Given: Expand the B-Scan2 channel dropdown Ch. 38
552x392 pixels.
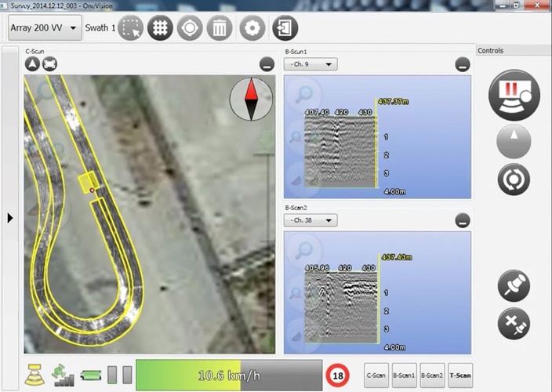Looking at the screenshot, I should pos(311,220).
